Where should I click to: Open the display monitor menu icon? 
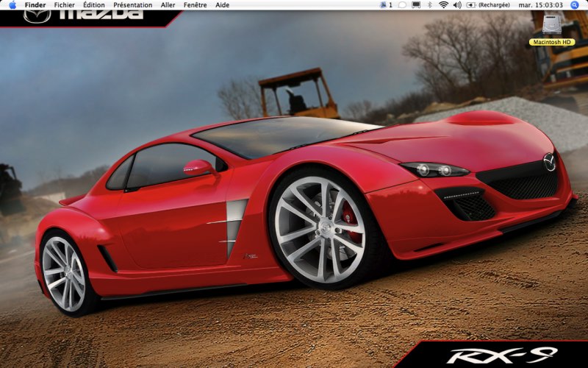pyautogui.click(x=416, y=4)
